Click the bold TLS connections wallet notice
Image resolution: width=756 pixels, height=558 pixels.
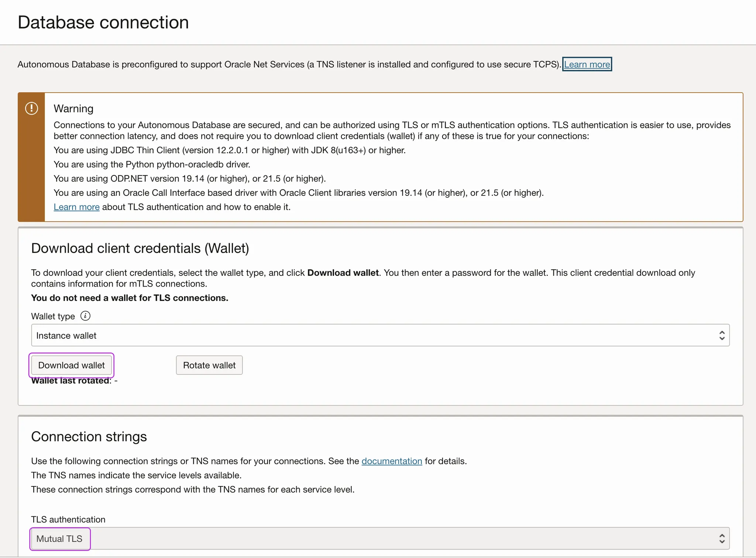click(130, 298)
